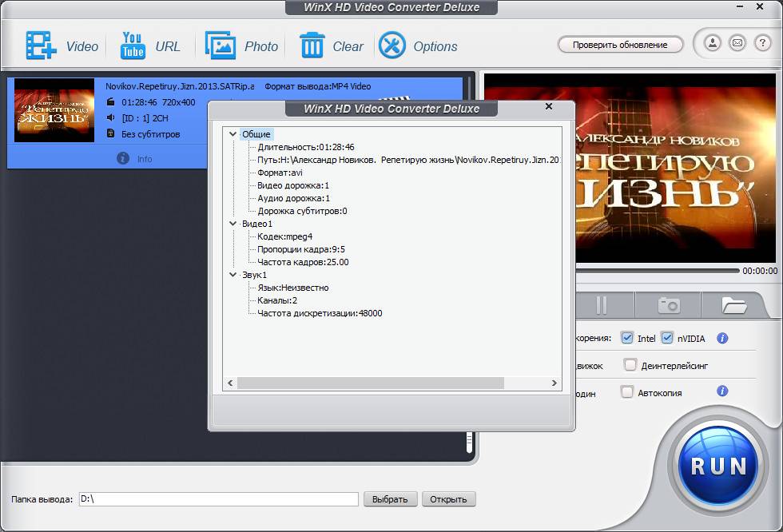Enable the Автокопия checkbox
Image resolution: width=783 pixels, height=532 pixels.
click(626, 391)
